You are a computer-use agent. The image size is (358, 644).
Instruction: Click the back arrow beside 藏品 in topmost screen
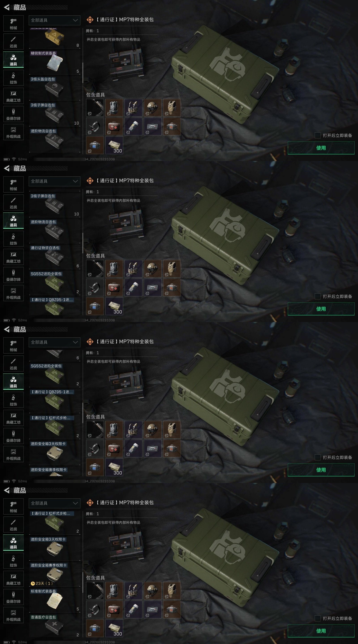pos(7,7)
